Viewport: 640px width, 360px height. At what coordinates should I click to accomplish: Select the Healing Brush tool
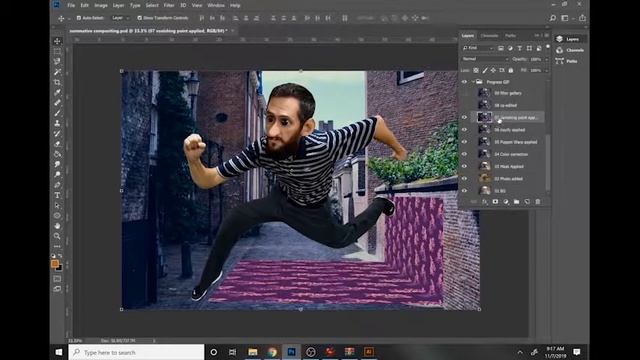57,102
